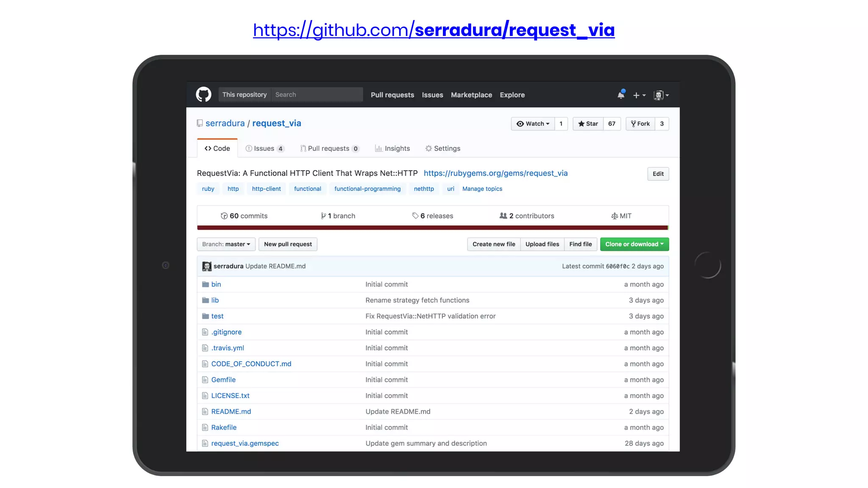Select the http-client topic tag

[266, 189]
